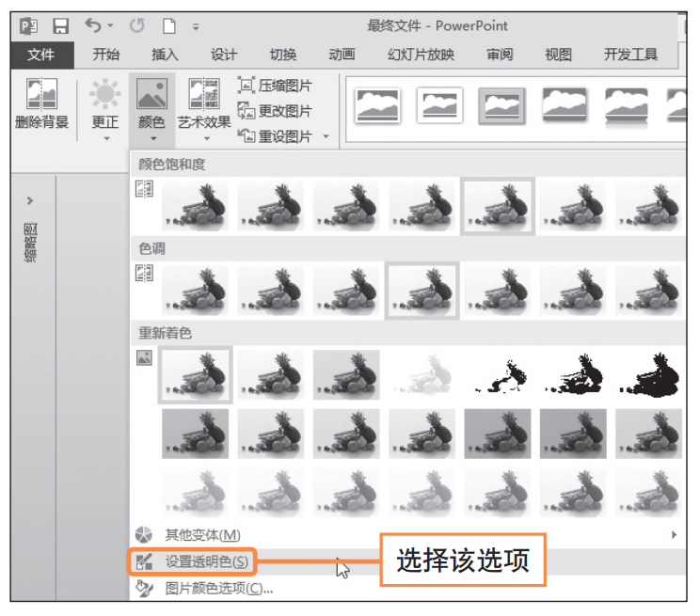Select the third recolor preset with gray background

pos(346,375)
